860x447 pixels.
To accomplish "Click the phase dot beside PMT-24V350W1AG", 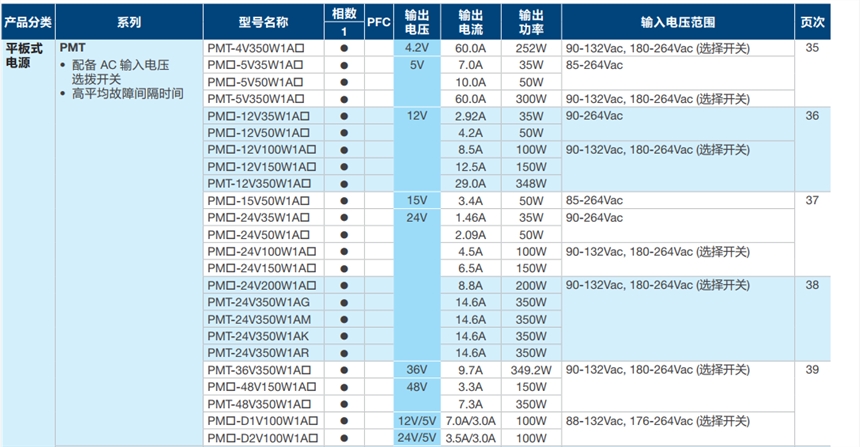I will tap(344, 302).
